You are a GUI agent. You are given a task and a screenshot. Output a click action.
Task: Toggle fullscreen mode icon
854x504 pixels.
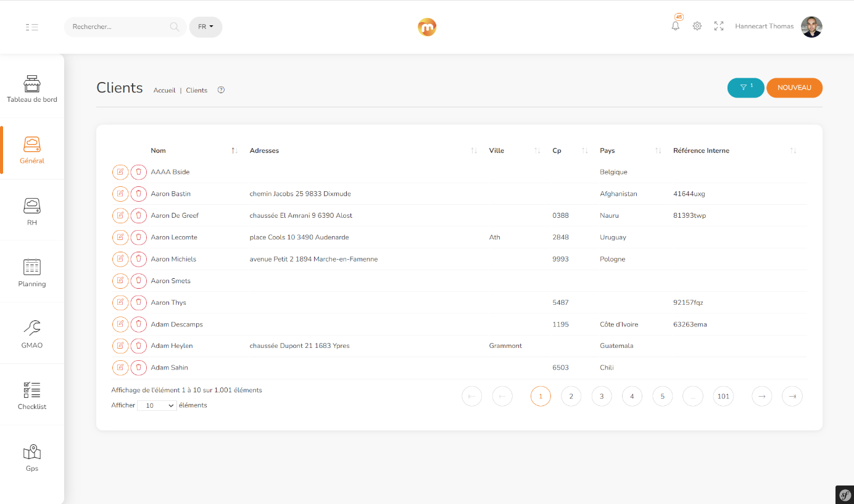719,26
